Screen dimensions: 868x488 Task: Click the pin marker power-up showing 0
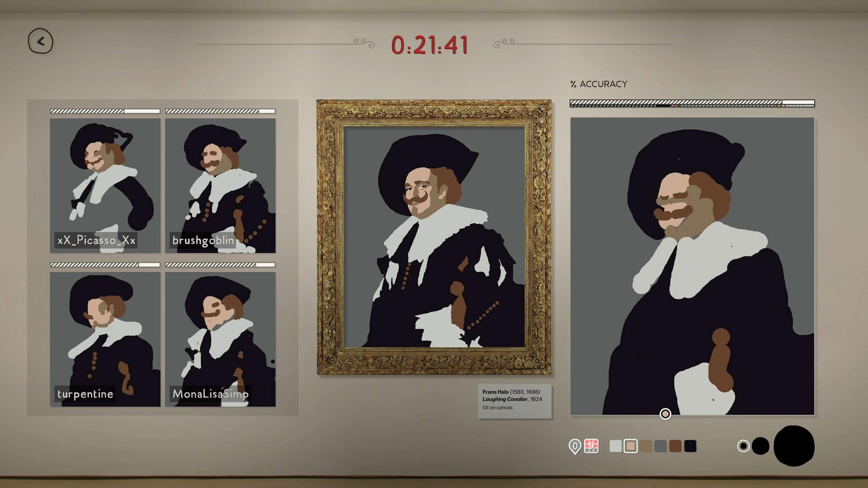pyautogui.click(x=575, y=446)
